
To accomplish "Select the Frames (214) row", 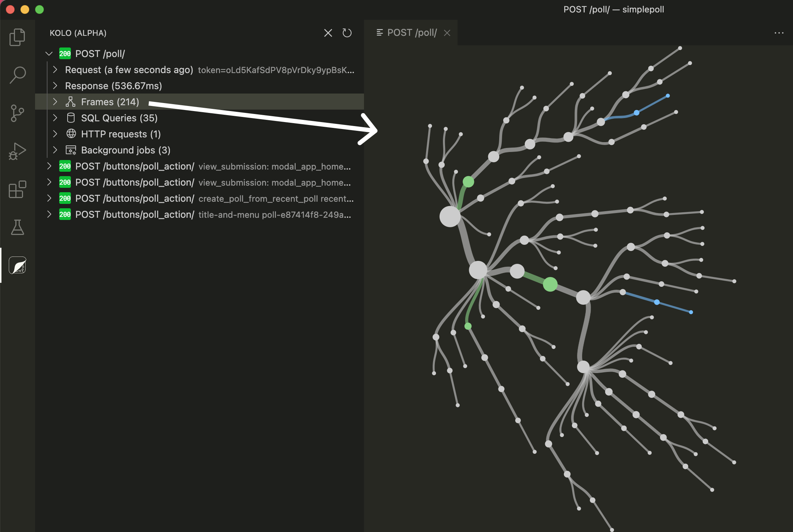I will pyautogui.click(x=110, y=102).
